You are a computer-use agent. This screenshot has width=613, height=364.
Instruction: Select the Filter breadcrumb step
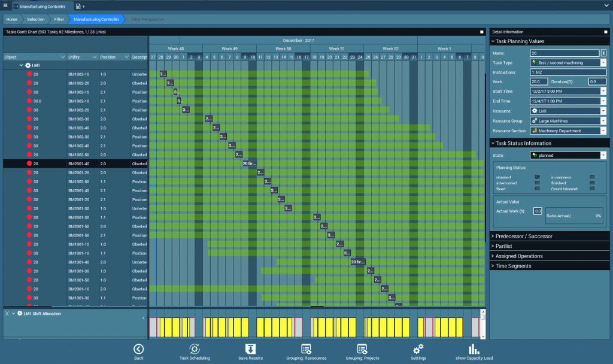point(59,19)
